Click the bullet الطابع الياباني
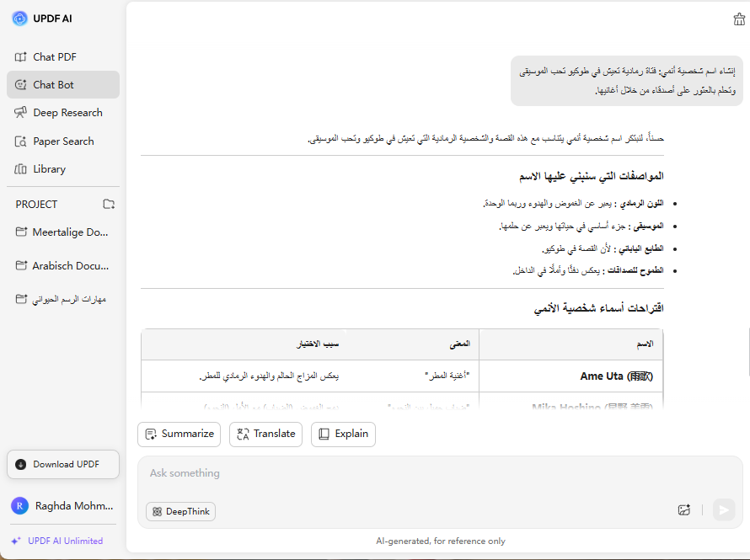The height and width of the screenshot is (560, 750). [x=603, y=248]
